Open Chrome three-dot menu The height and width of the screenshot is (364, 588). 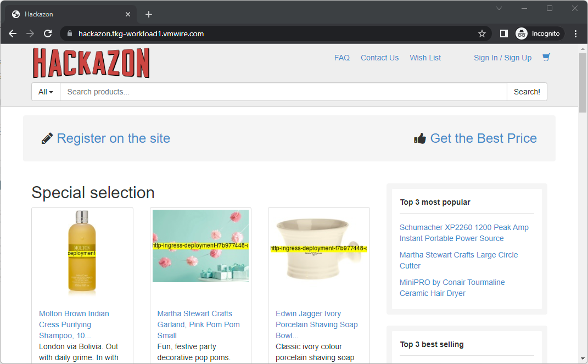click(x=575, y=33)
